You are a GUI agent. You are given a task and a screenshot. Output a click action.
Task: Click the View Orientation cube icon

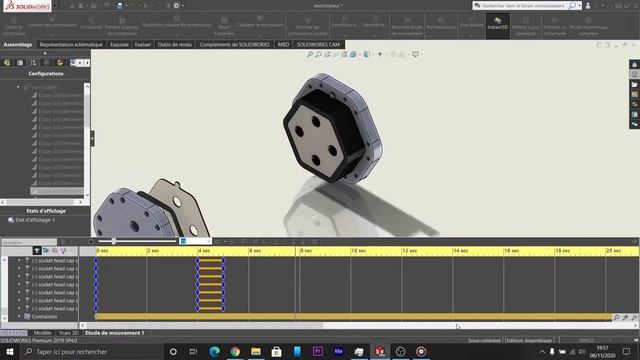pos(353,54)
